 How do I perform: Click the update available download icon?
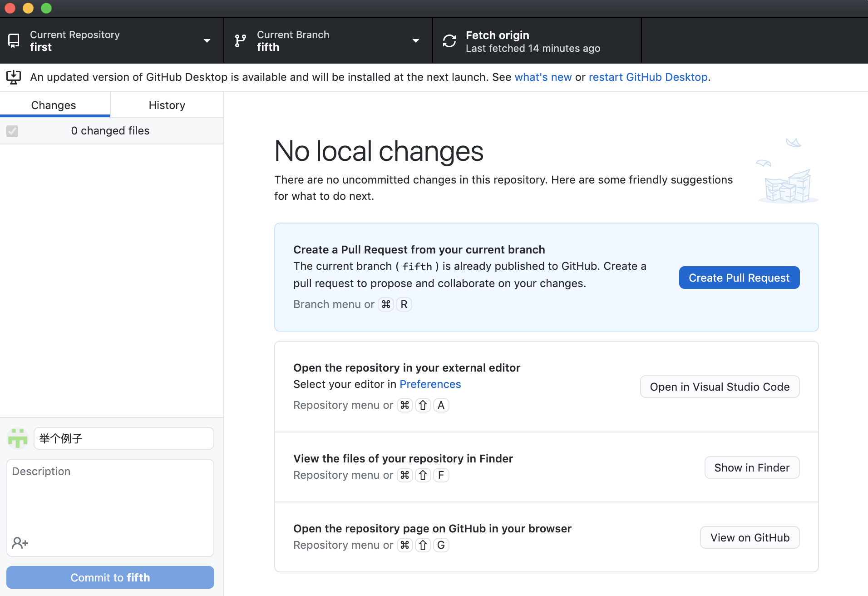click(x=14, y=77)
